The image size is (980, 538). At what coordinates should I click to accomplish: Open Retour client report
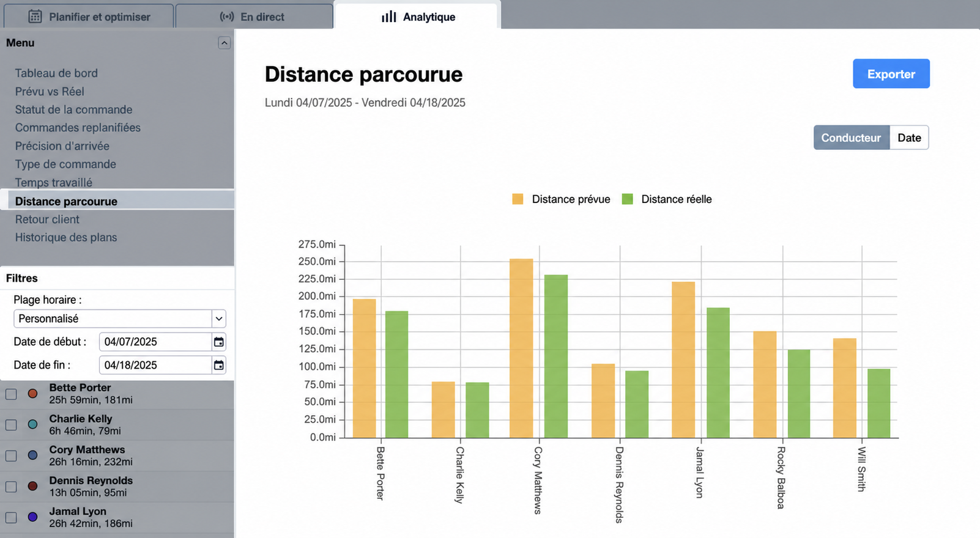[47, 219]
